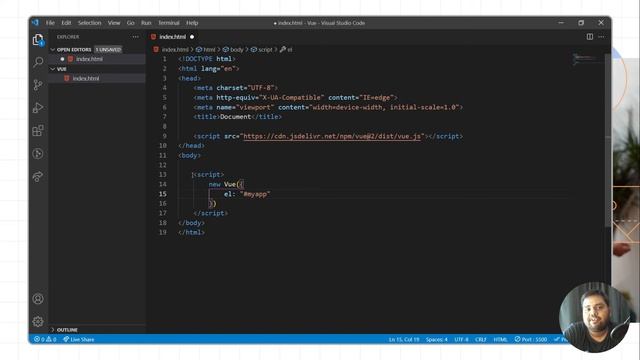Expand the Outline section

(53, 329)
